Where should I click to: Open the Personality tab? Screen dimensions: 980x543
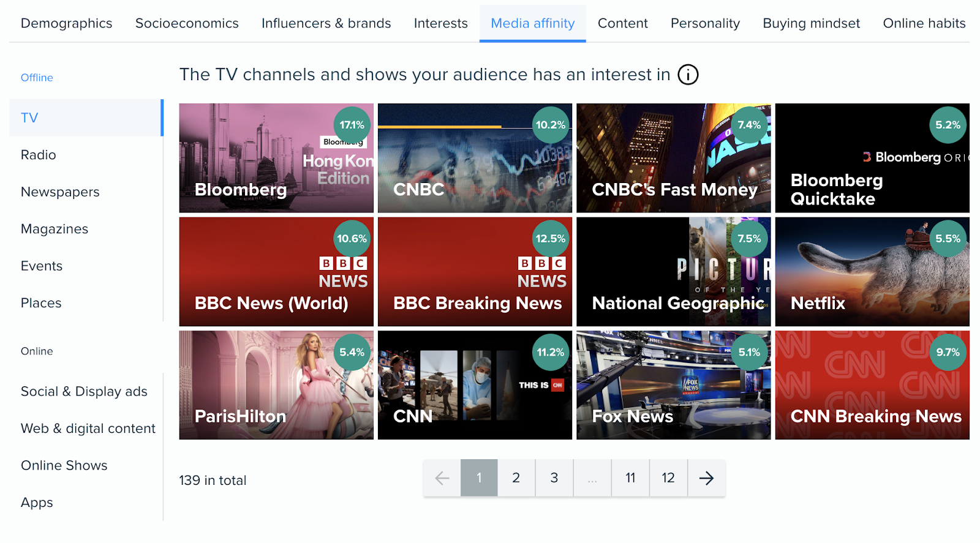[705, 23]
